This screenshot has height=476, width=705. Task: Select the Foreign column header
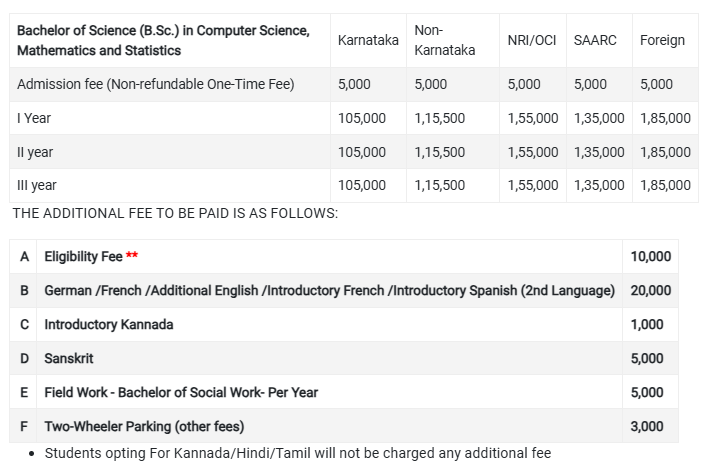[662, 40]
